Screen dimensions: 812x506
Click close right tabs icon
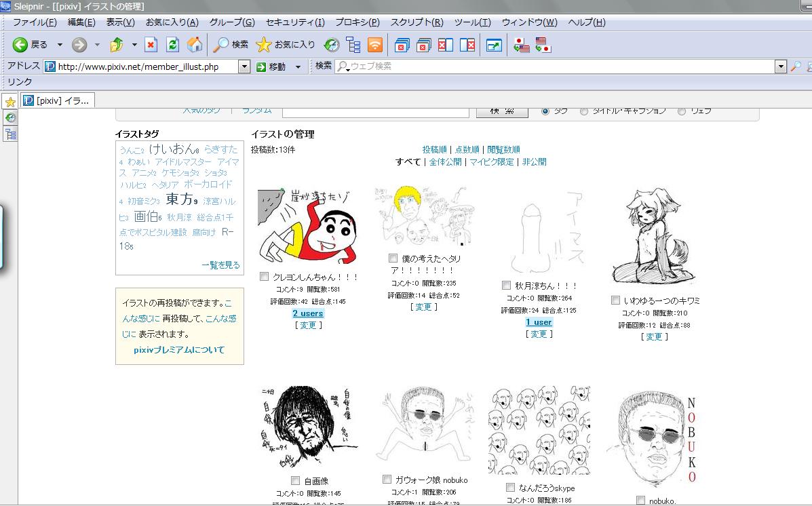(467, 45)
